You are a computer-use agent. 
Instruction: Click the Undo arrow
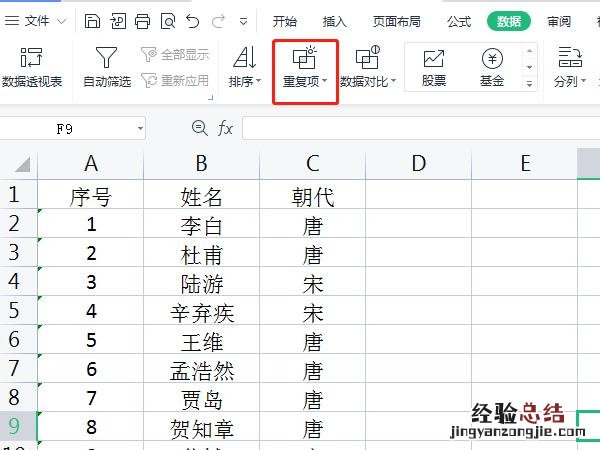click(192, 21)
